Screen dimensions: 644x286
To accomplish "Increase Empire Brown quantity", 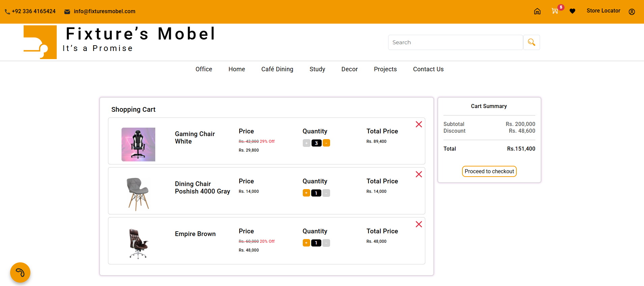I will click(306, 243).
